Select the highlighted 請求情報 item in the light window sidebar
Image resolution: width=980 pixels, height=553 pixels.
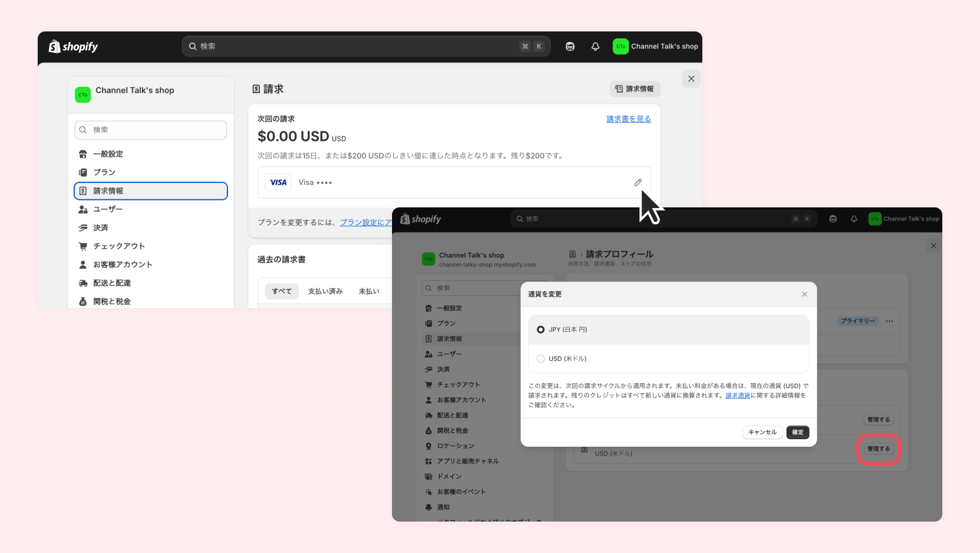coord(151,191)
